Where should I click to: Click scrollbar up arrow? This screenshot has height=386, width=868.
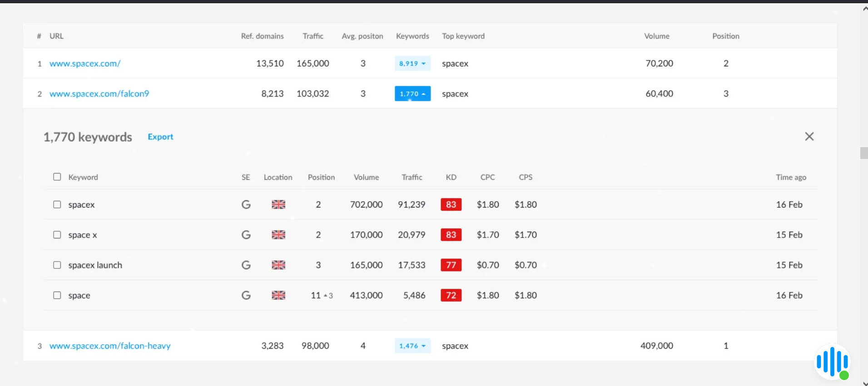pos(864,9)
